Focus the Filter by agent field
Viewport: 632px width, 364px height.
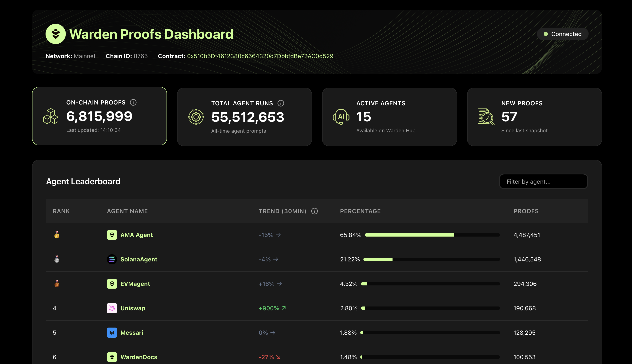543,182
